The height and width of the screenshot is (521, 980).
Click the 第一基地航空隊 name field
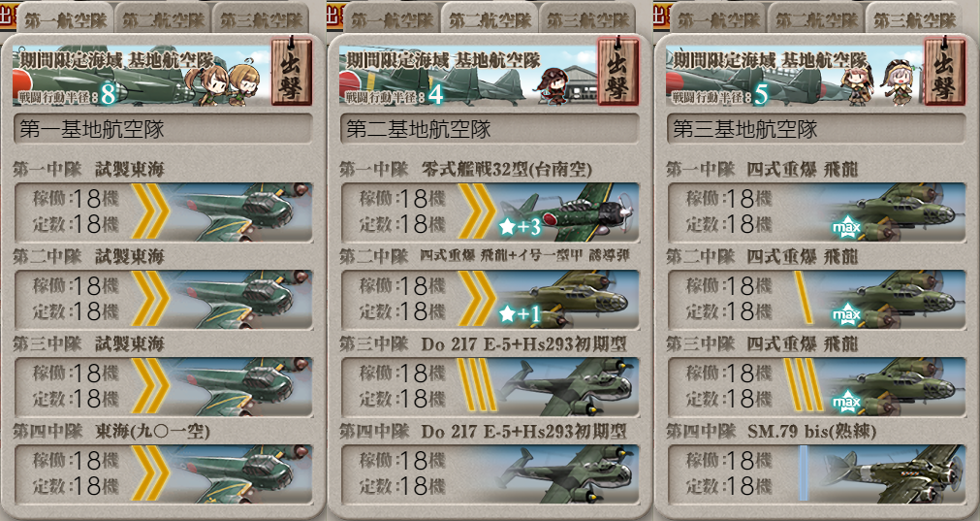coord(163,129)
